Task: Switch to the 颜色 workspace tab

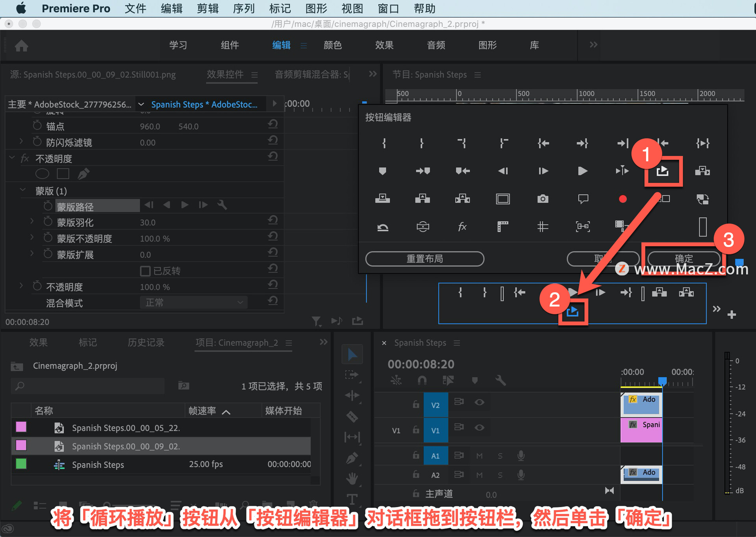Action: coord(333,45)
